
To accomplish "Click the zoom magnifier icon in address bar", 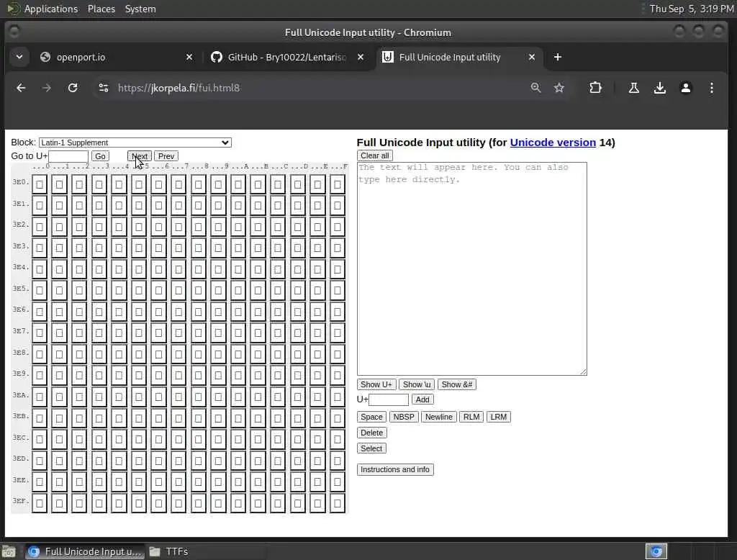I will pyautogui.click(x=535, y=88).
